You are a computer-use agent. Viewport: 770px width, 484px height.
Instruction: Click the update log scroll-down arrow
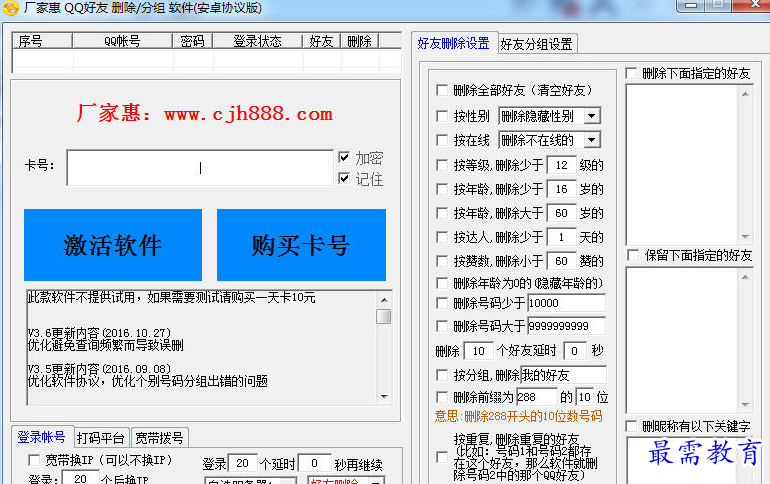point(384,397)
